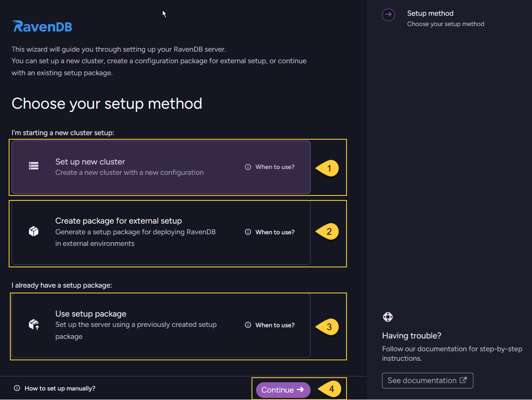Click the info icon beside How to set up manually
Screen dimensions: 532x400
pyautogui.click(x=17, y=388)
